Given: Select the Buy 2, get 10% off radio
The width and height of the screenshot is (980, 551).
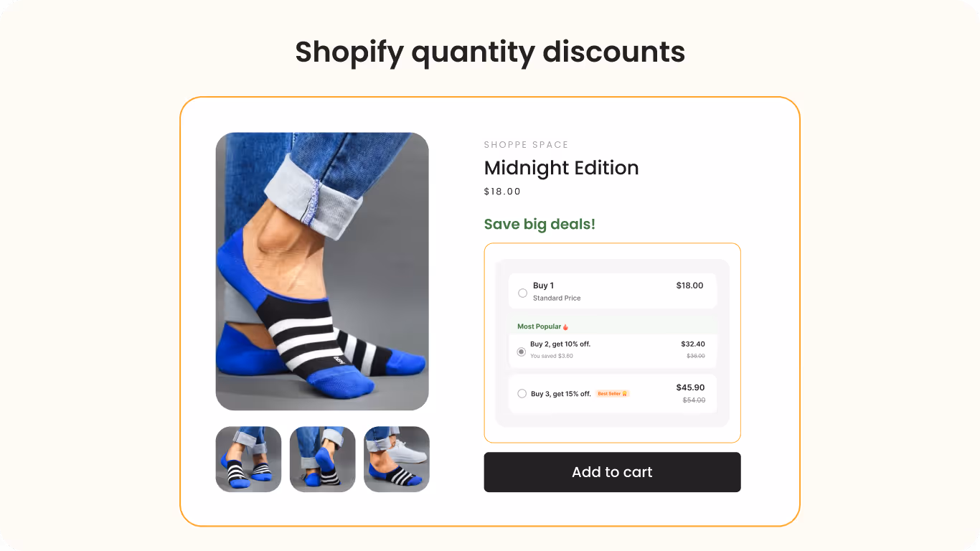Looking at the screenshot, I should pyautogui.click(x=522, y=352).
